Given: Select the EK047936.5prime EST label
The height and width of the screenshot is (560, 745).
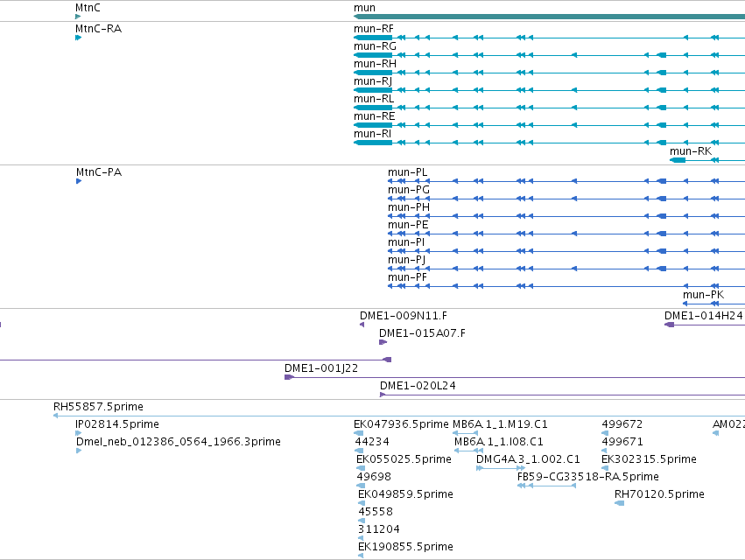Looking at the screenshot, I should (401, 424).
